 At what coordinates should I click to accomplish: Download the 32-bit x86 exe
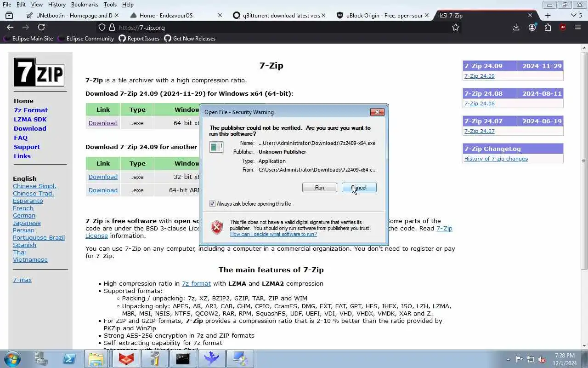(x=103, y=177)
